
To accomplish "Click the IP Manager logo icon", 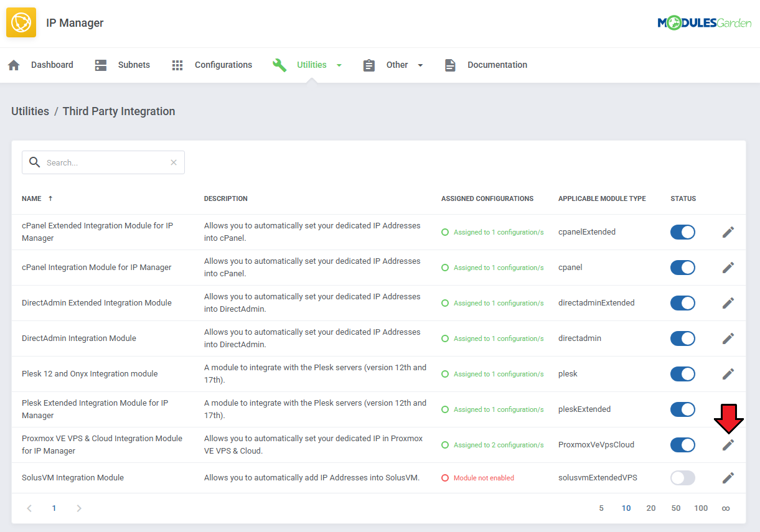I will click(x=21, y=23).
